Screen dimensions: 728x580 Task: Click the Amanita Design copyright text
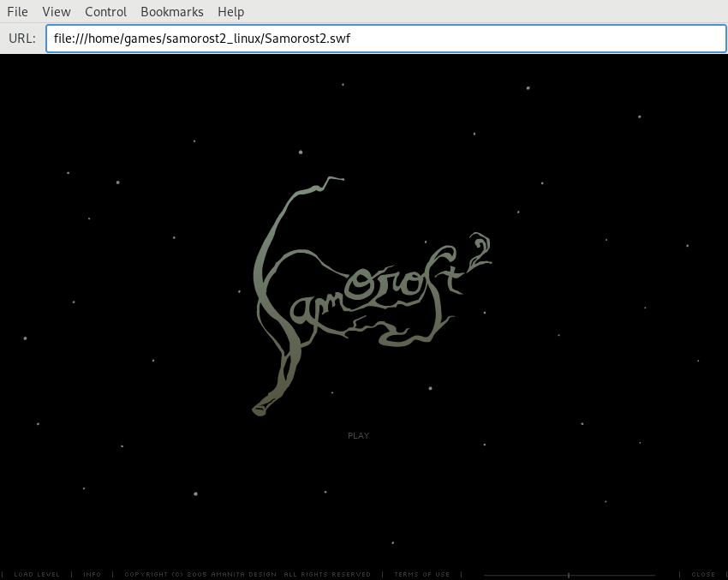coord(248,574)
